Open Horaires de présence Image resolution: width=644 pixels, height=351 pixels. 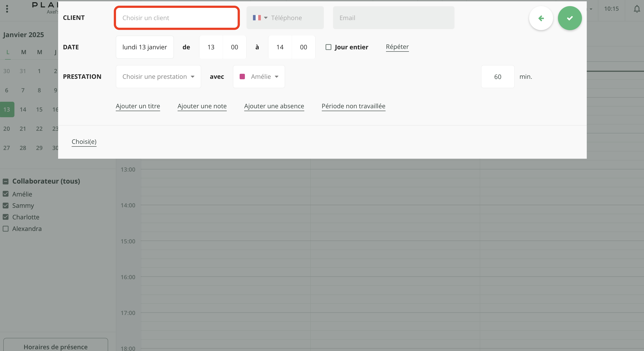tap(55, 347)
